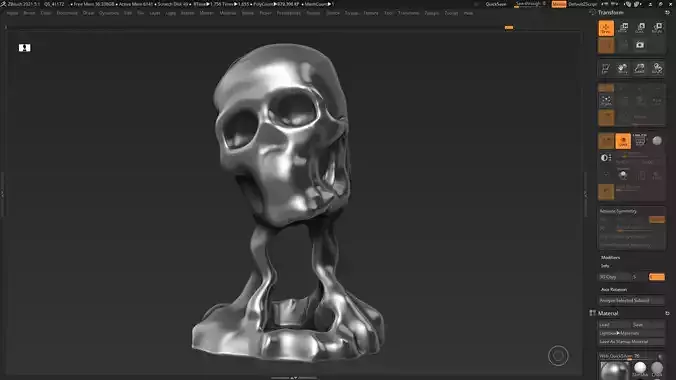Adjust the See-through slider
Image resolution: width=676 pixels, height=380 pixels.
tap(530, 4)
